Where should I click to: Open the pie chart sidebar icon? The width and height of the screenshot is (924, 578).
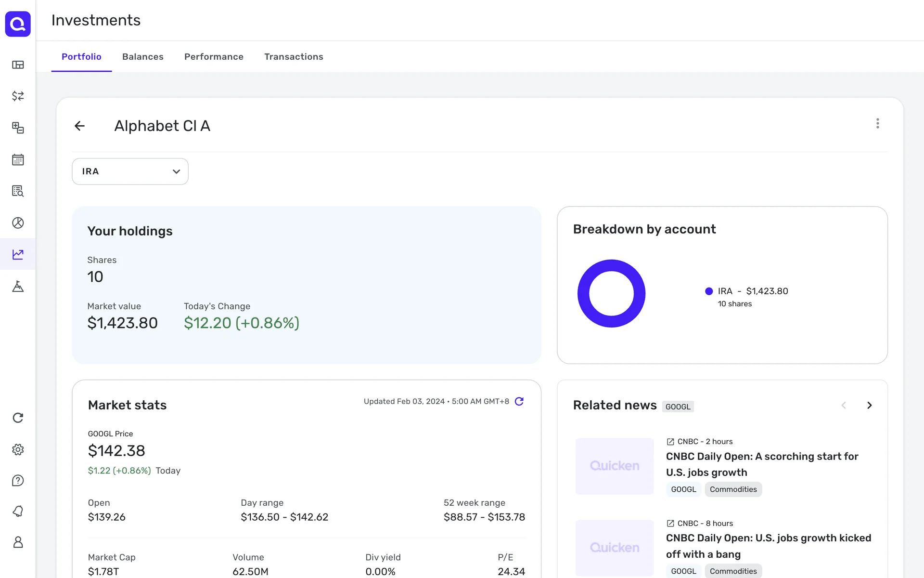click(18, 223)
